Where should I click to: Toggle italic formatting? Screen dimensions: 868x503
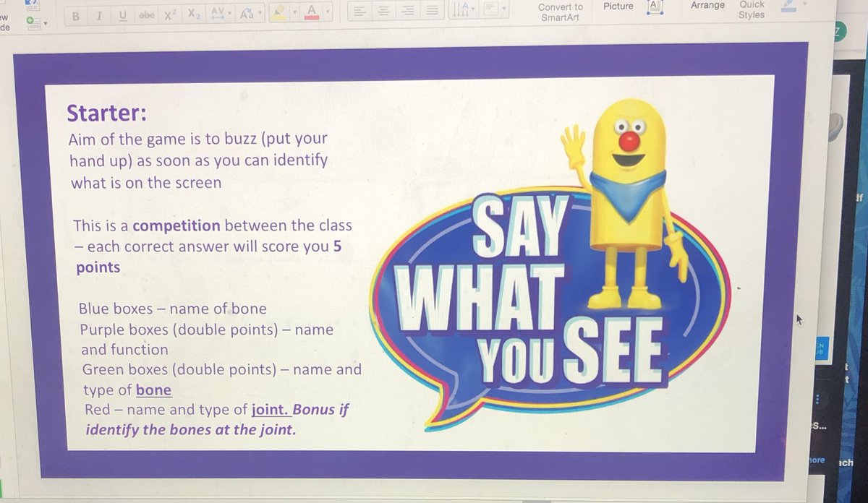point(99,15)
